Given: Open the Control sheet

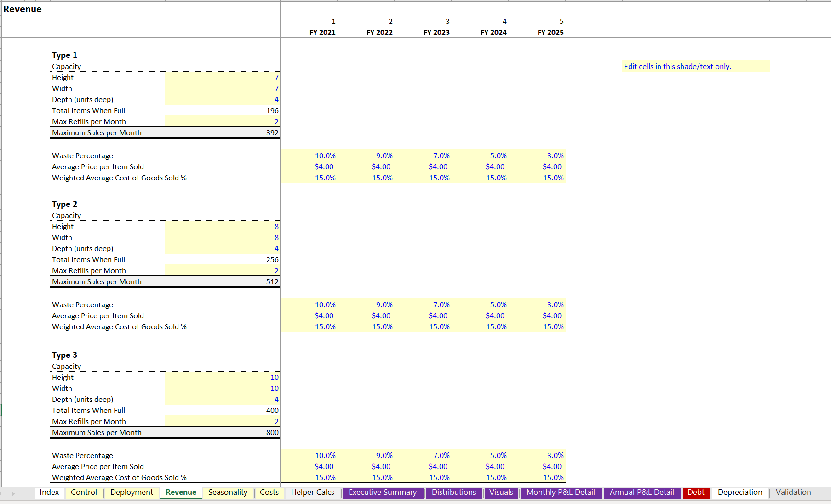Looking at the screenshot, I should [x=84, y=493].
